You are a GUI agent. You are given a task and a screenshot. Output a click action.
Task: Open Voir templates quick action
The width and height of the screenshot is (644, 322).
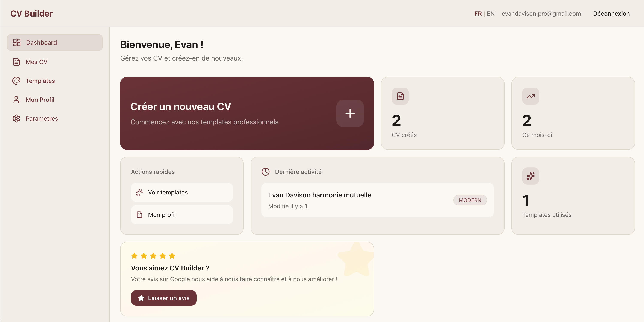(x=181, y=192)
